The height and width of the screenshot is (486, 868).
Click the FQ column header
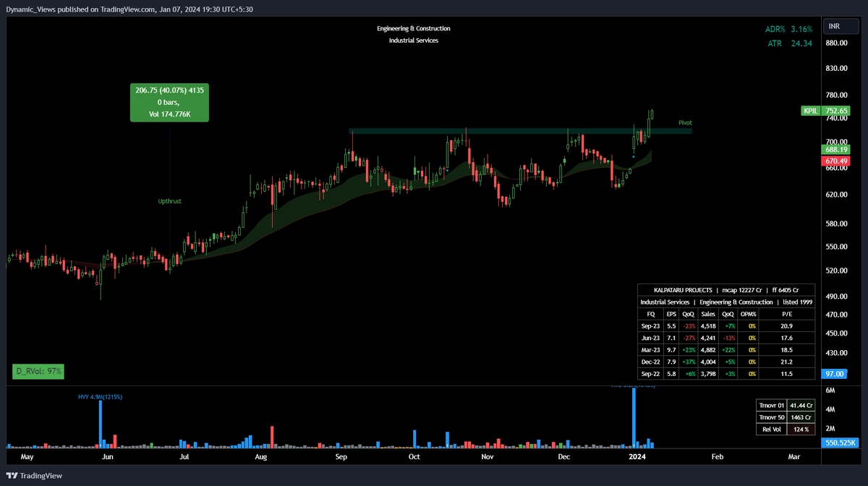[x=650, y=314]
